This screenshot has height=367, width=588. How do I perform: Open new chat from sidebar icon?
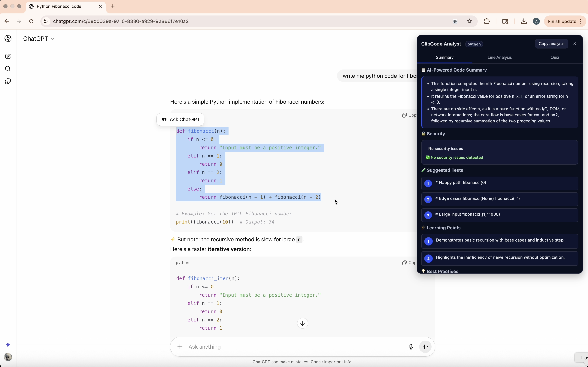8,56
